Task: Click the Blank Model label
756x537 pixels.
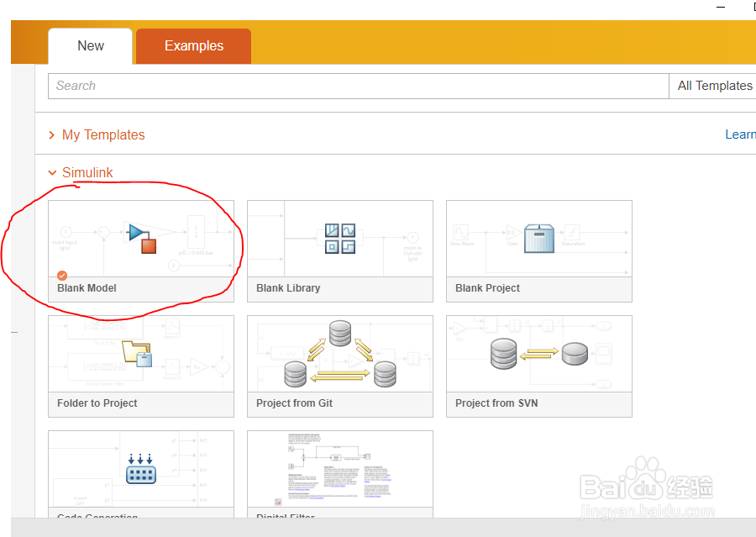Action: (87, 288)
